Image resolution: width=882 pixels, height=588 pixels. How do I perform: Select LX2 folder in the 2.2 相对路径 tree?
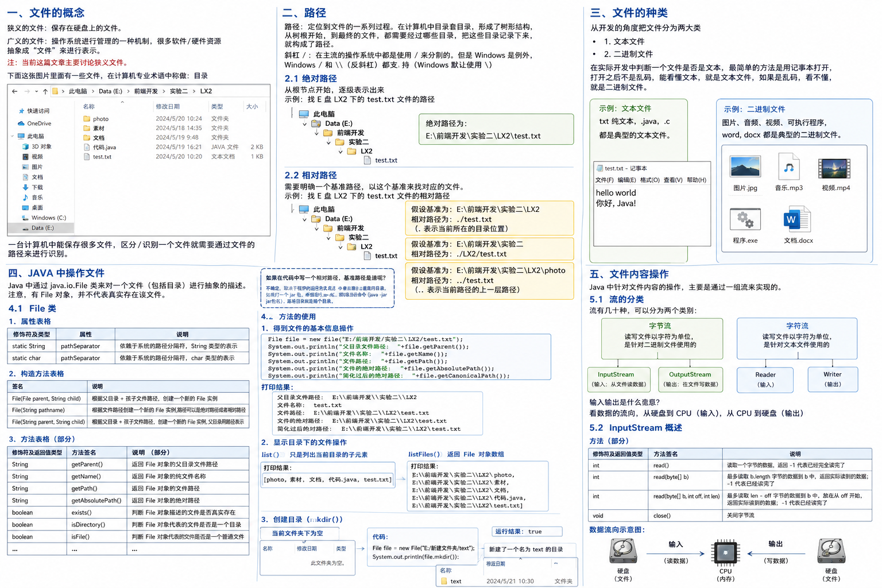point(360,246)
